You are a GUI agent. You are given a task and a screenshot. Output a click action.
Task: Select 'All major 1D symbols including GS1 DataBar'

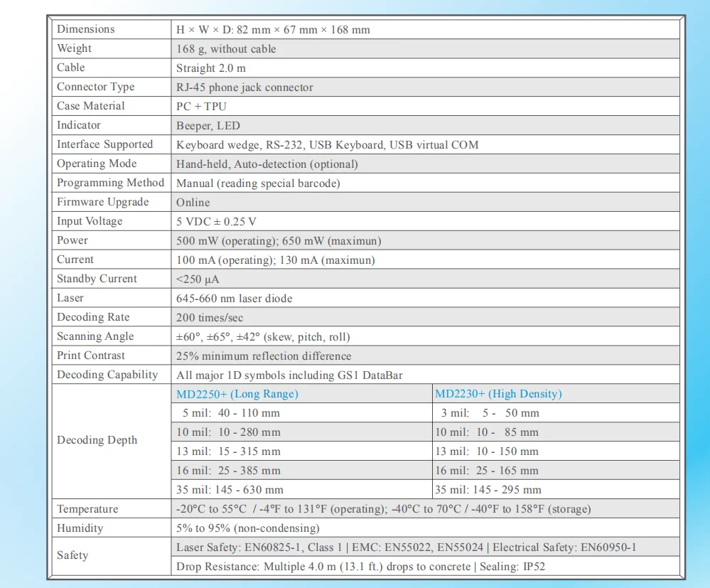[x=289, y=375]
